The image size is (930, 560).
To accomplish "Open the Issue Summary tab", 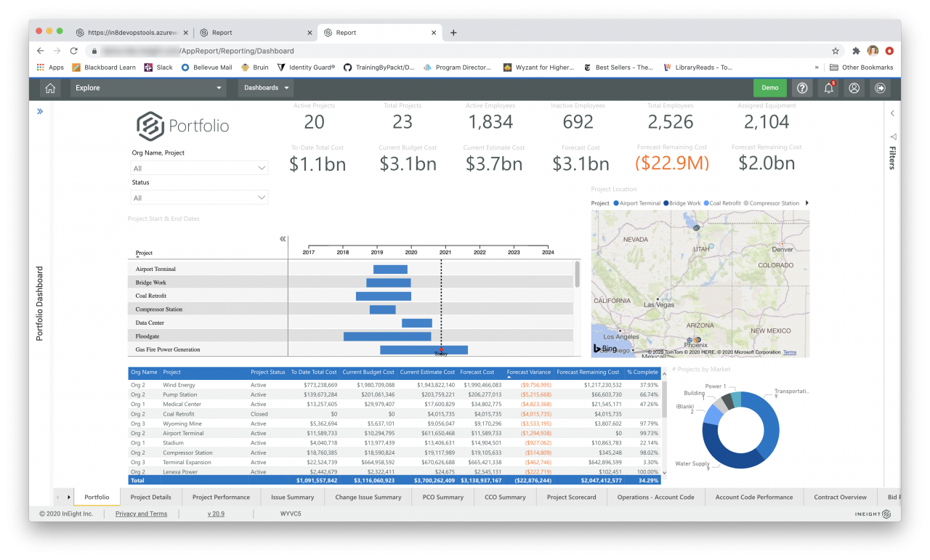I will 292,498.
